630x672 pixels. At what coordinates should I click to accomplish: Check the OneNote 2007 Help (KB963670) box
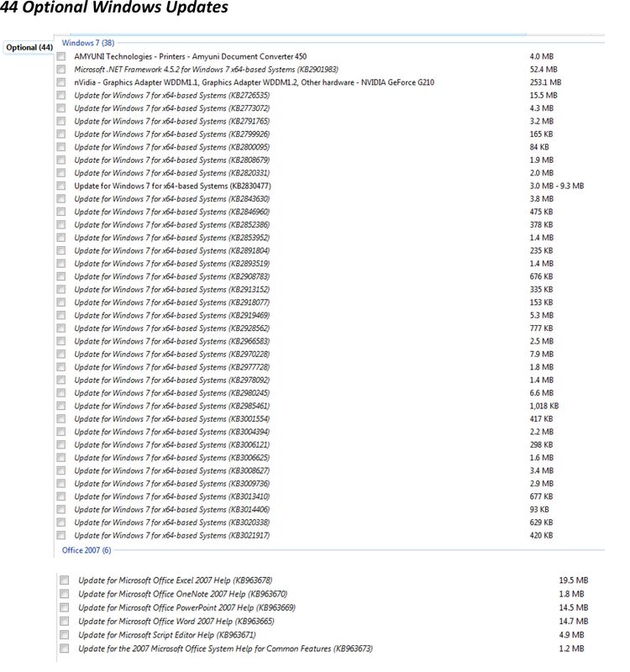tap(65, 594)
